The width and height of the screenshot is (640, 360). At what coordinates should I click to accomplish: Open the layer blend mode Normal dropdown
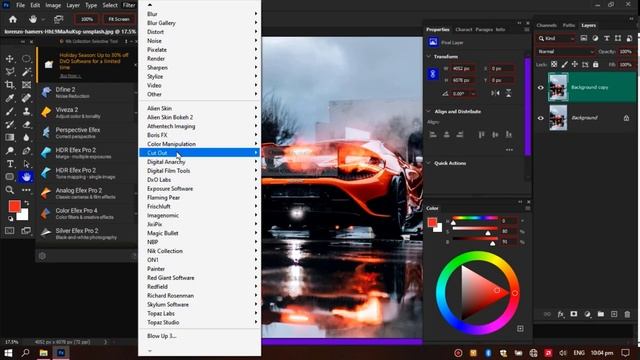[x=566, y=52]
